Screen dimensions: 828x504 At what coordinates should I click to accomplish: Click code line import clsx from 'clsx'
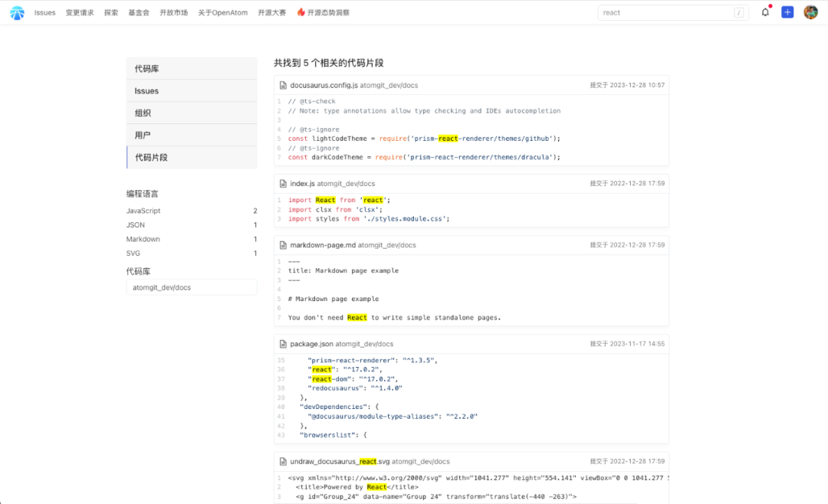(335, 210)
